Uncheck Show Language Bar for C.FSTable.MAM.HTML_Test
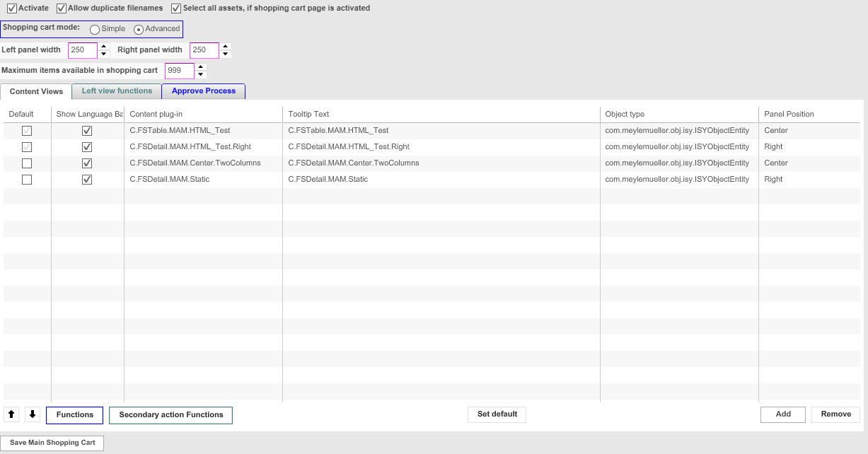The image size is (868, 454). click(x=87, y=130)
